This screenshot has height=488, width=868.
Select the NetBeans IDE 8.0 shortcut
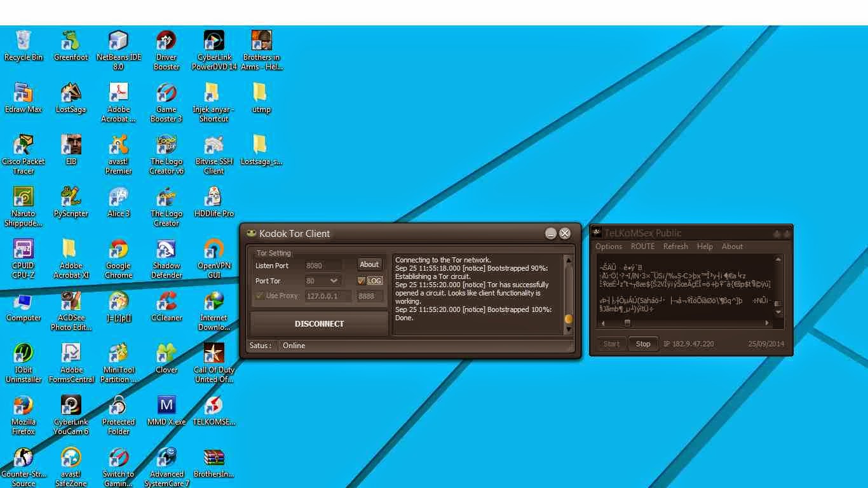(119, 50)
